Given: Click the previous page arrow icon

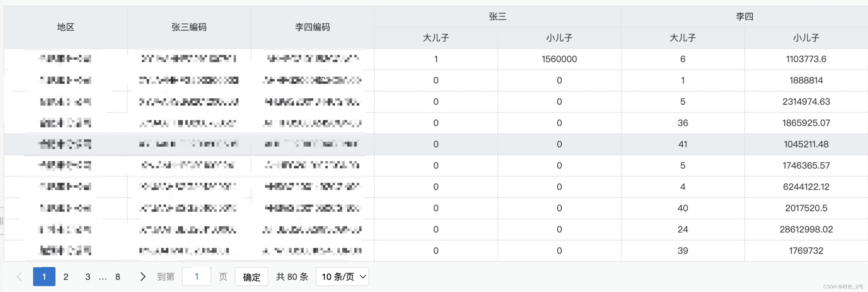Looking at the screenshot, I should coord(19,277).
